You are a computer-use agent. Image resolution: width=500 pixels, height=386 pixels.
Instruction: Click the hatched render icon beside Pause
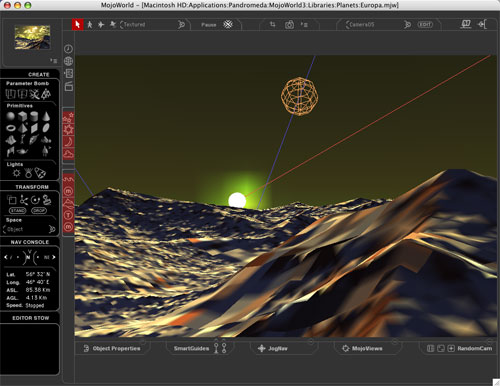(228, 24)
